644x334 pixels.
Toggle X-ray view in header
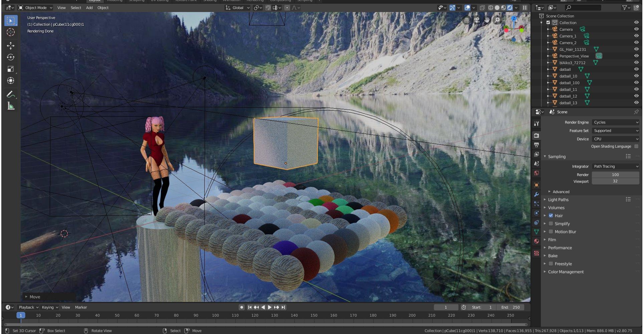coord(482,8)
